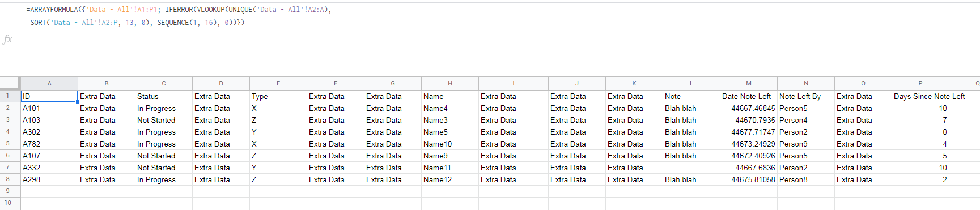Click cell containing A782

point(49,144)
